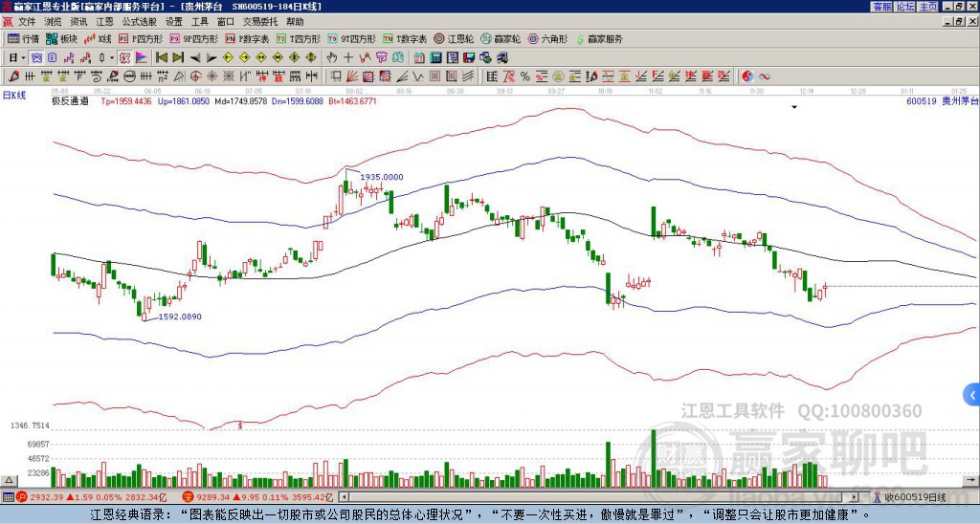Click the 600519 贵州茅台 stock label
Image resolution: width=980 pixels, height=524 pixels.
click(942, 100)
